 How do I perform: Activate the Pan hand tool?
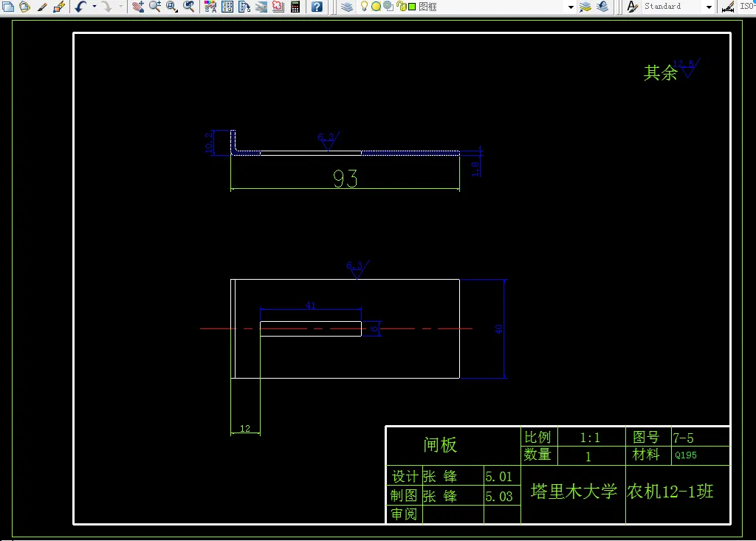138,7
